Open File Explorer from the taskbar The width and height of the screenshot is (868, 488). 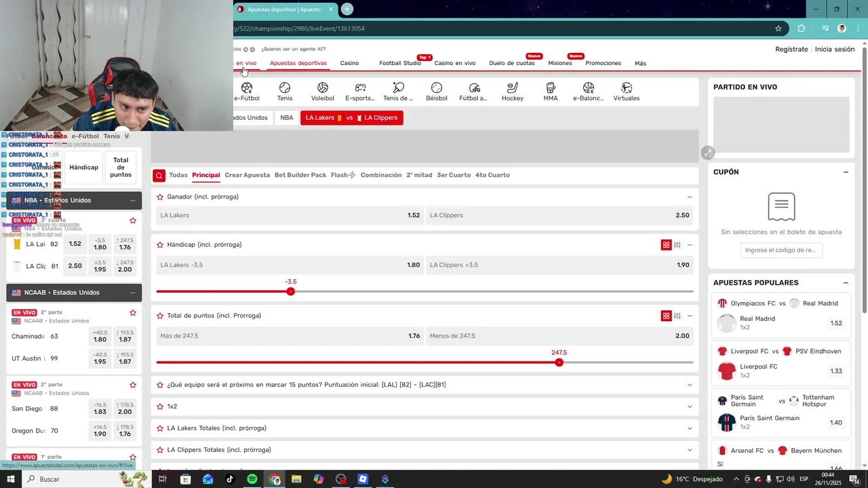[x=296, y=479]
